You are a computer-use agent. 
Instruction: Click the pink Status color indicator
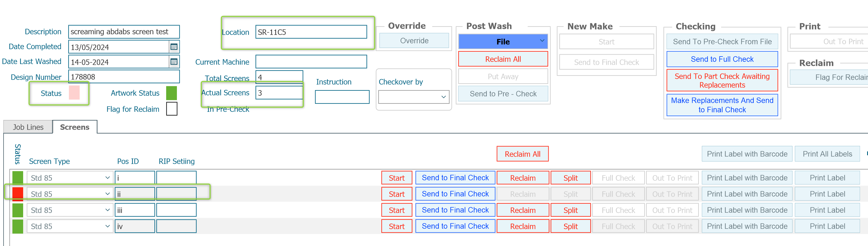point(74,93)
